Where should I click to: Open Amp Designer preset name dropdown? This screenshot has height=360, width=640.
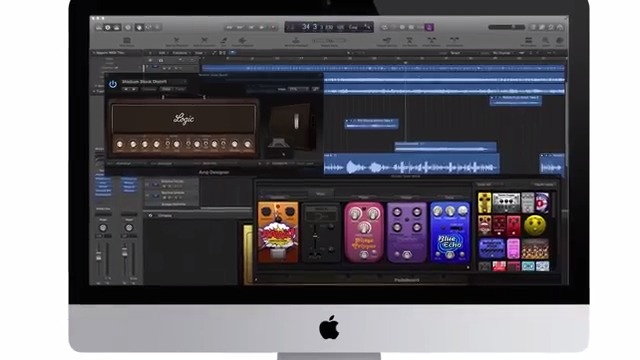click(x=153, y=82)
